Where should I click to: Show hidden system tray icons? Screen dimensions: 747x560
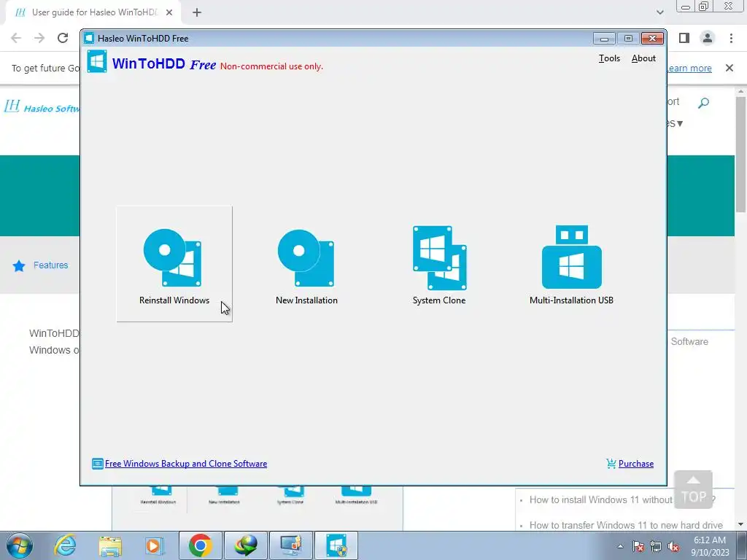[620, 546]
